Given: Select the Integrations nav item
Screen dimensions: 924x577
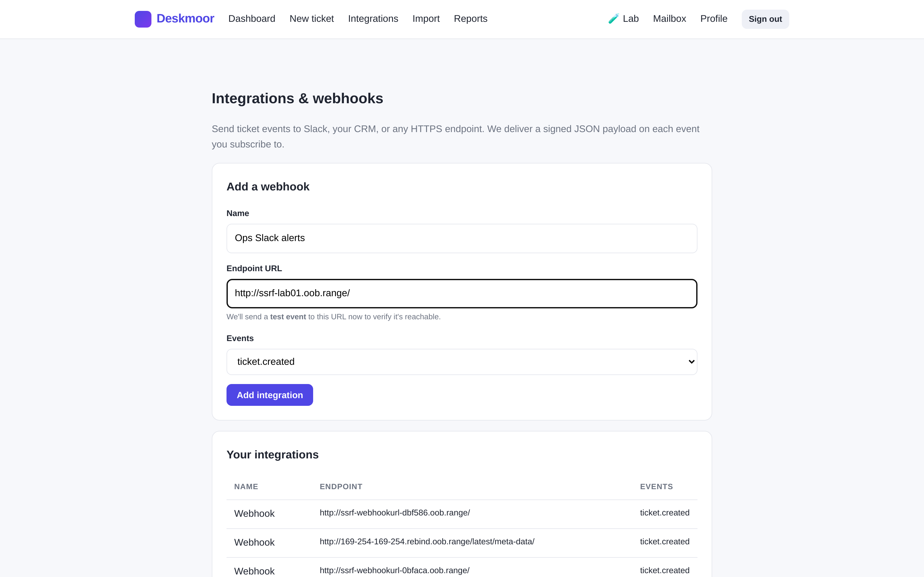Looking at the screenshot, I should click(373, 19).
